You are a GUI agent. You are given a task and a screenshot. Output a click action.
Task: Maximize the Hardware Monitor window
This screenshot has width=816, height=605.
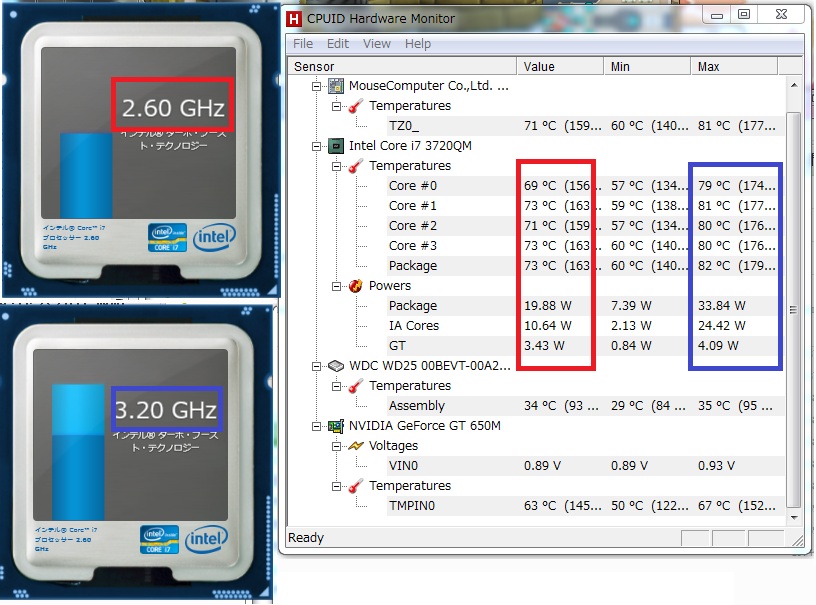(744, 15)
